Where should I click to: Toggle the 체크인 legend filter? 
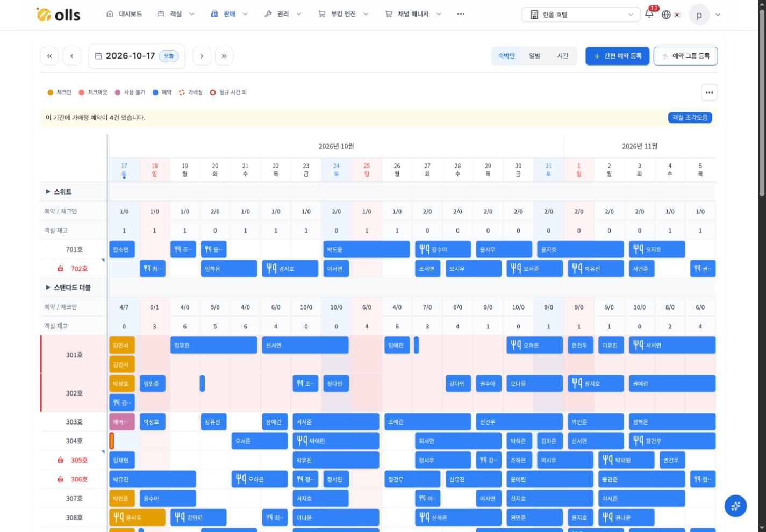[60, 92]
